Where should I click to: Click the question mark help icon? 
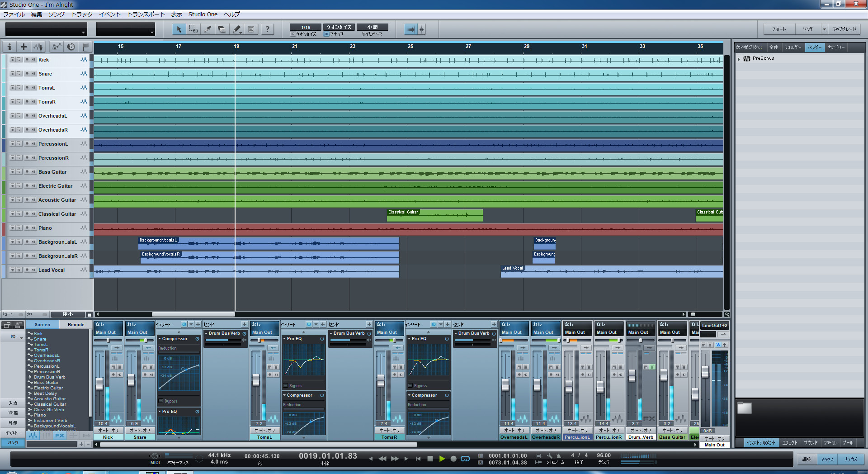tap(268, 29)
